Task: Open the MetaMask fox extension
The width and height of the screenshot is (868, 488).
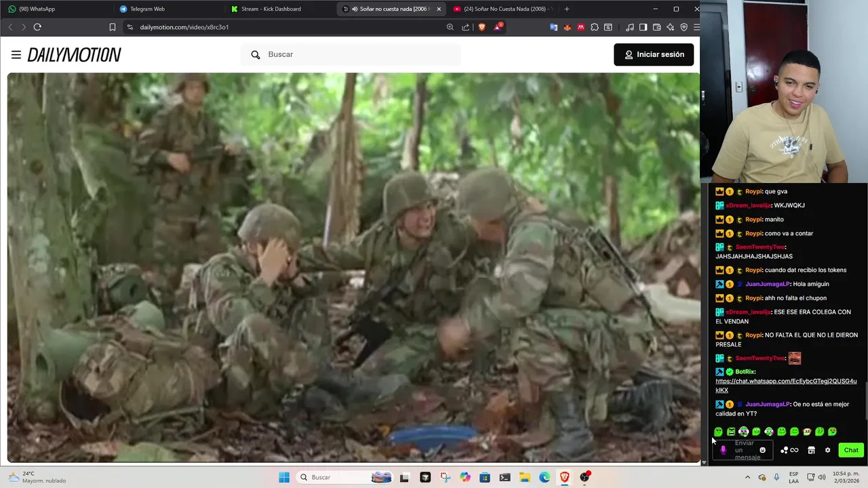Action: [x=568, y=27]
